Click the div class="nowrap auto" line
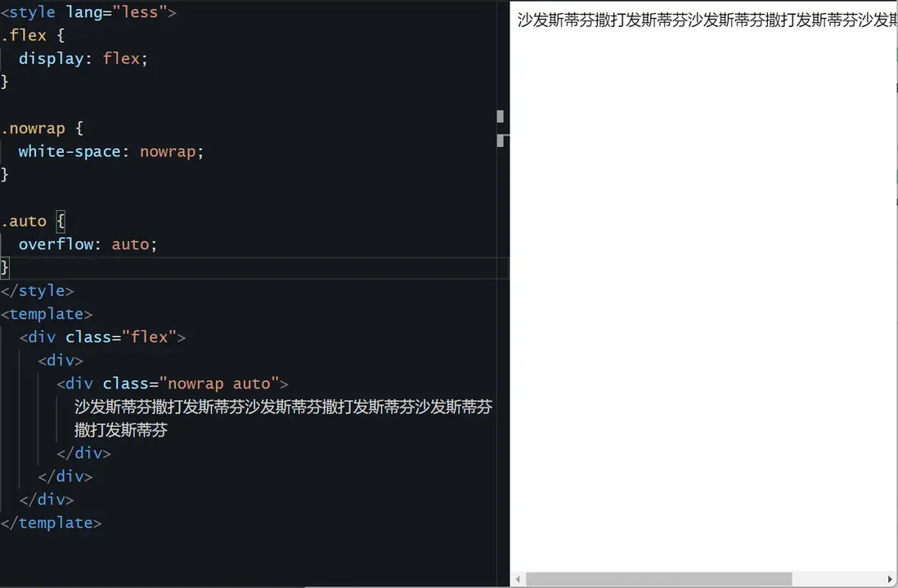898x588 pixels. [172, 384]
